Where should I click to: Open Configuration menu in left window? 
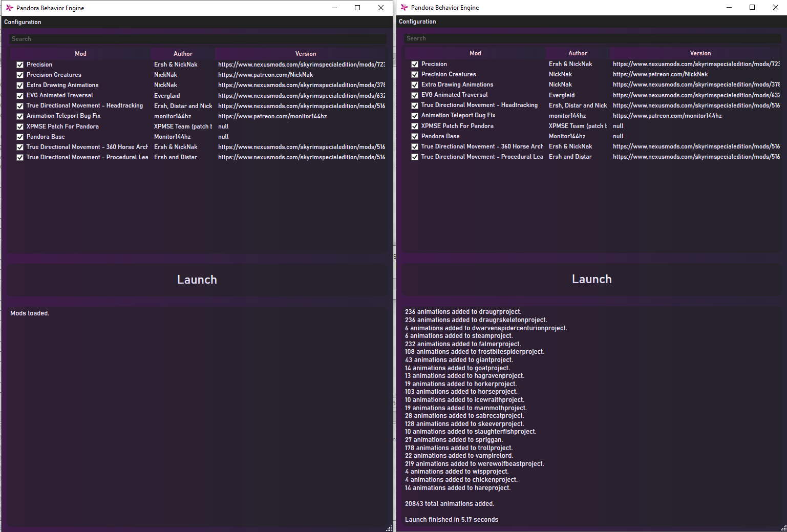tap(23, 22)
